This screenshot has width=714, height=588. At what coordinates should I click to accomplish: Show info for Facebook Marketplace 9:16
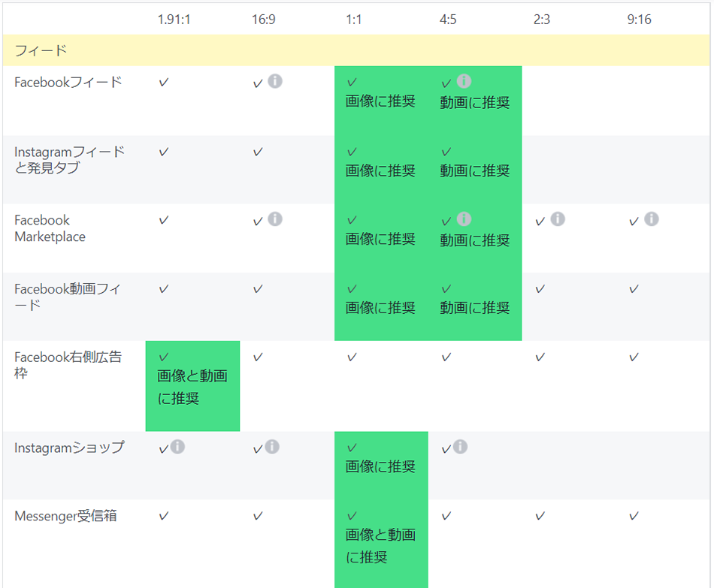[652, 219]
